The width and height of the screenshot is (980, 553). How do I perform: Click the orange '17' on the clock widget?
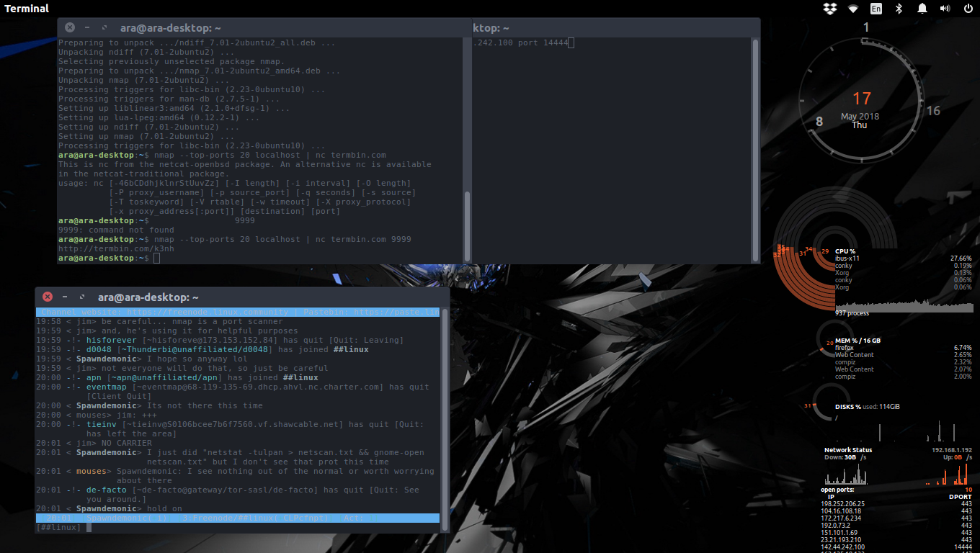pyautogui.click(x=862, y=99)
